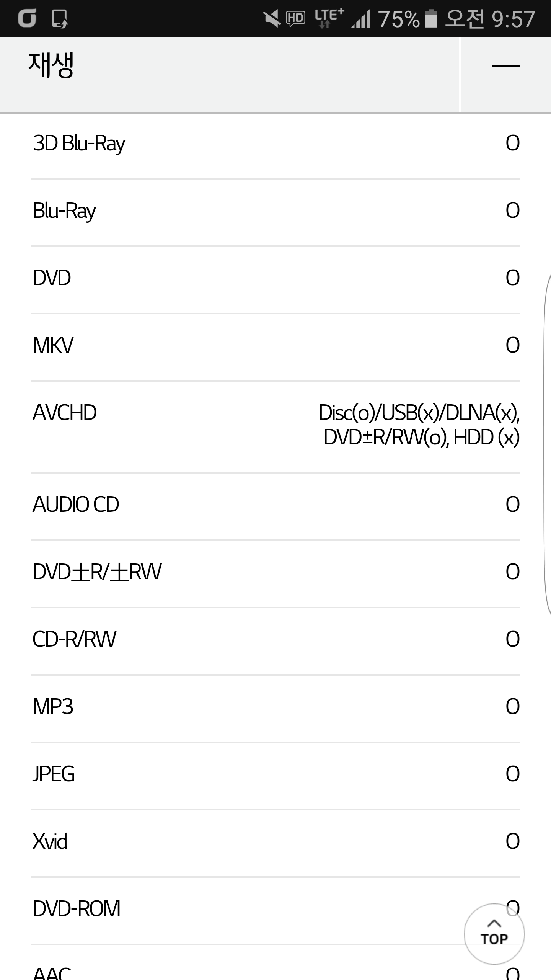Collapse the 재생 section with minus icon
This screenshot has height=980, width=551.
[x=505, y=66]
